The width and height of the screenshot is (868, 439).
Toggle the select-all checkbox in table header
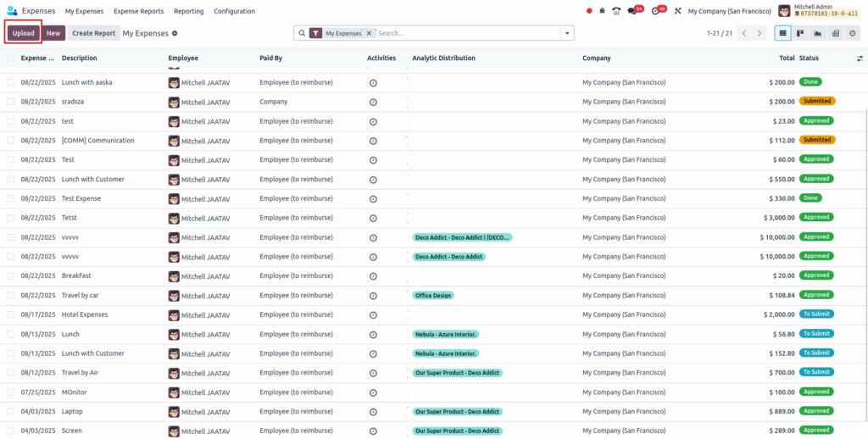point(11,58)
